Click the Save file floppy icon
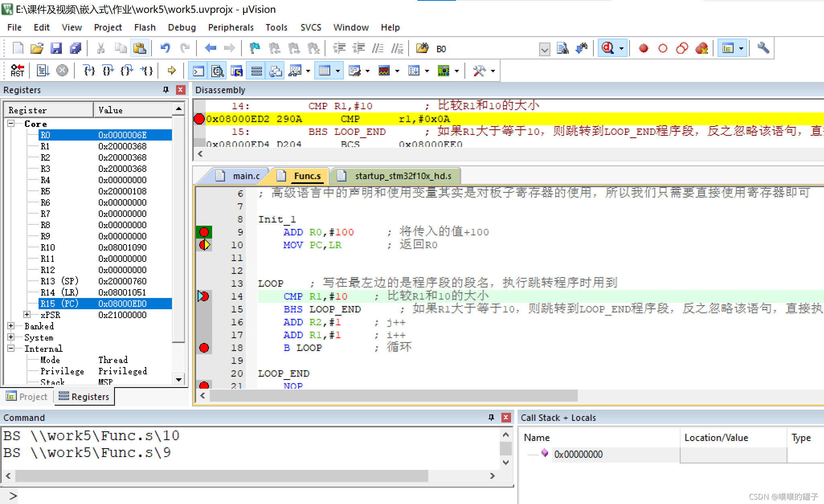This screenshot has height=504, width=824. 56,48
